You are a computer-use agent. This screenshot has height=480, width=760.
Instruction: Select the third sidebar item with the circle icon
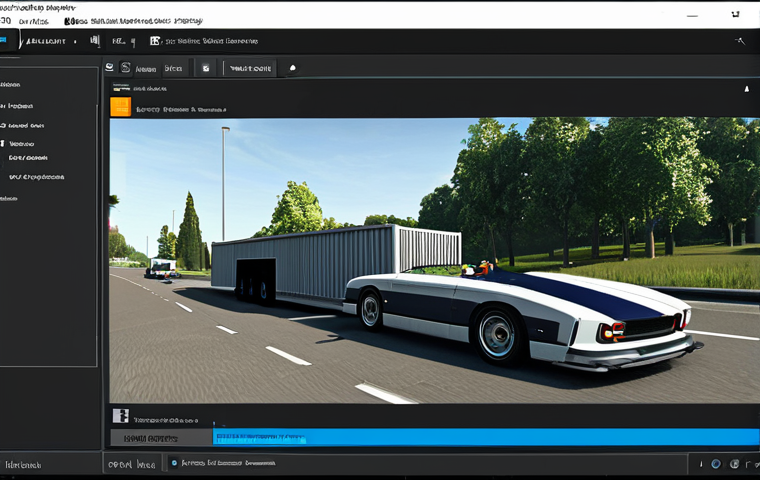click(22, 126)
